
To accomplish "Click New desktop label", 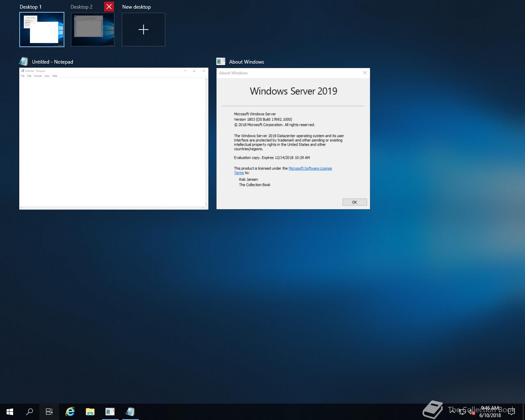I will pos(137,7).
